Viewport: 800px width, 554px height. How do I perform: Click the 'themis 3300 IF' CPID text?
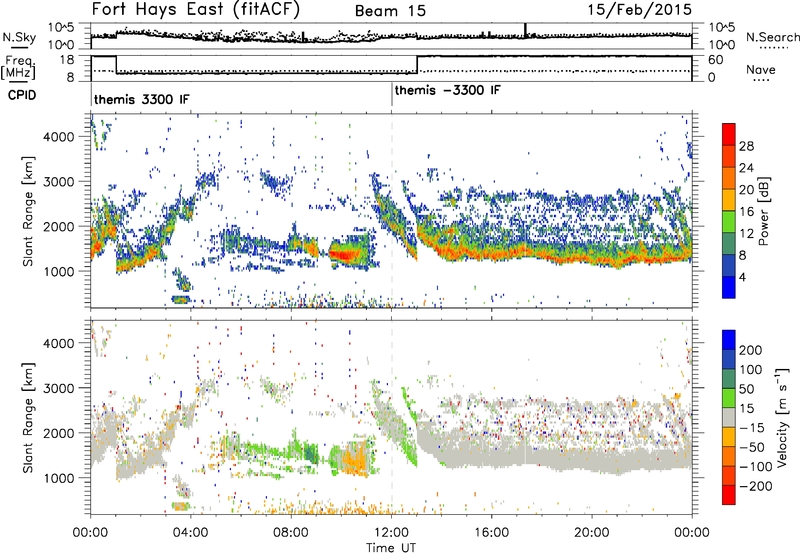[141, 99]
